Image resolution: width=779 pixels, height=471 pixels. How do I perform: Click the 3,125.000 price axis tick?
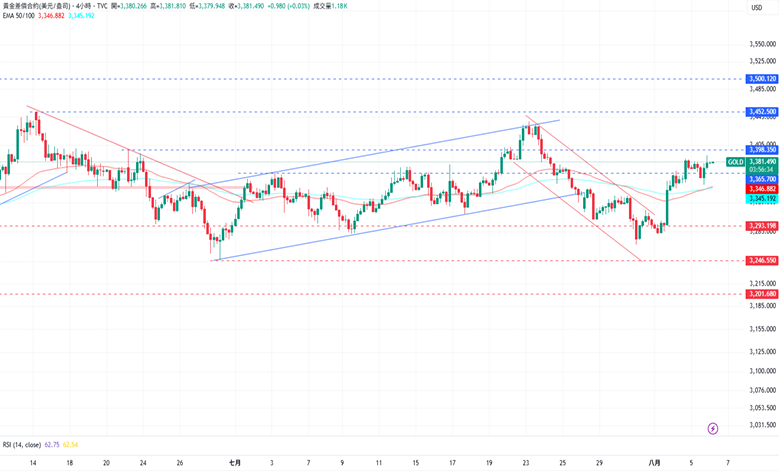pos(763,352)
